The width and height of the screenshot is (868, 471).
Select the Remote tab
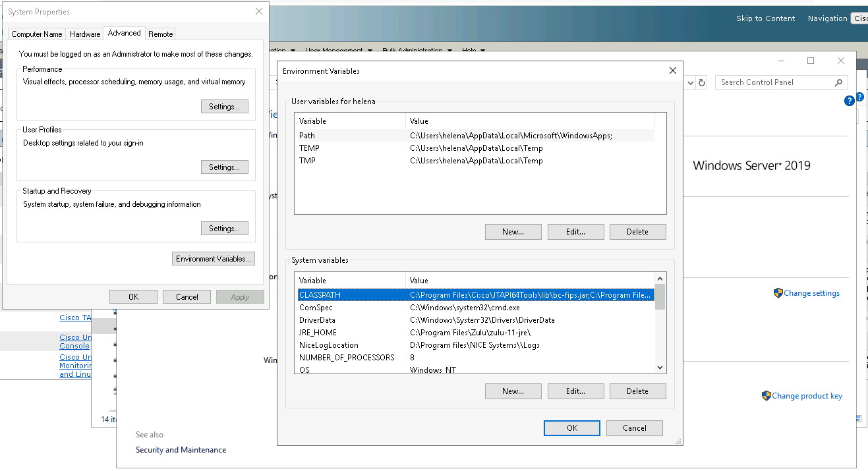click(160, 34)
